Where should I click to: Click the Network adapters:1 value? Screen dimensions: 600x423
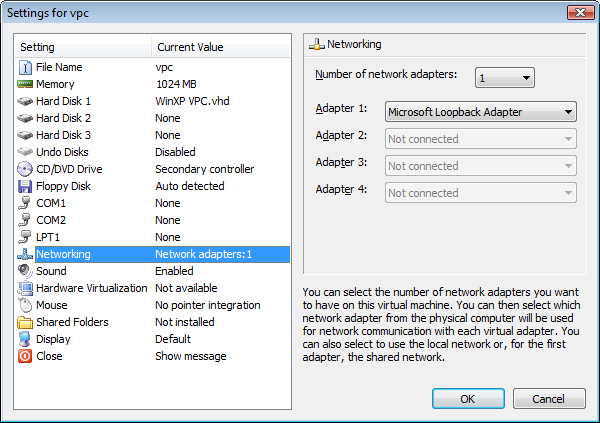(x=204, y=254)
